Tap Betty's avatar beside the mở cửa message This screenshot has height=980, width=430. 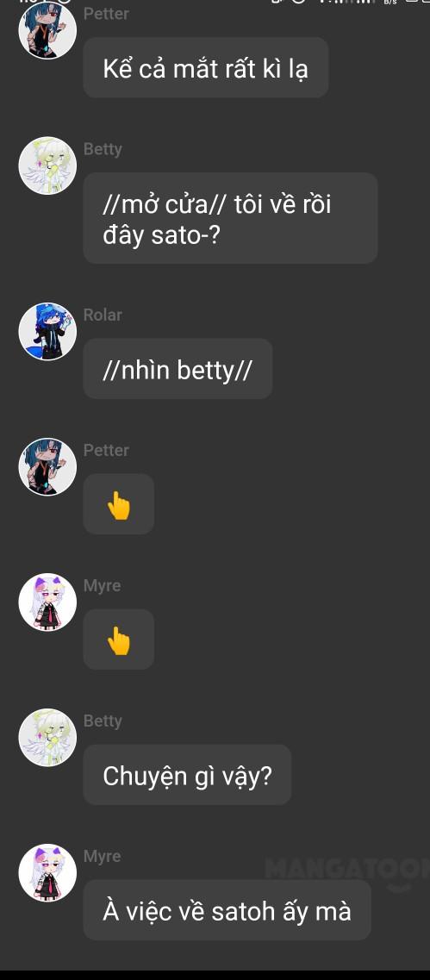(47, 165)
